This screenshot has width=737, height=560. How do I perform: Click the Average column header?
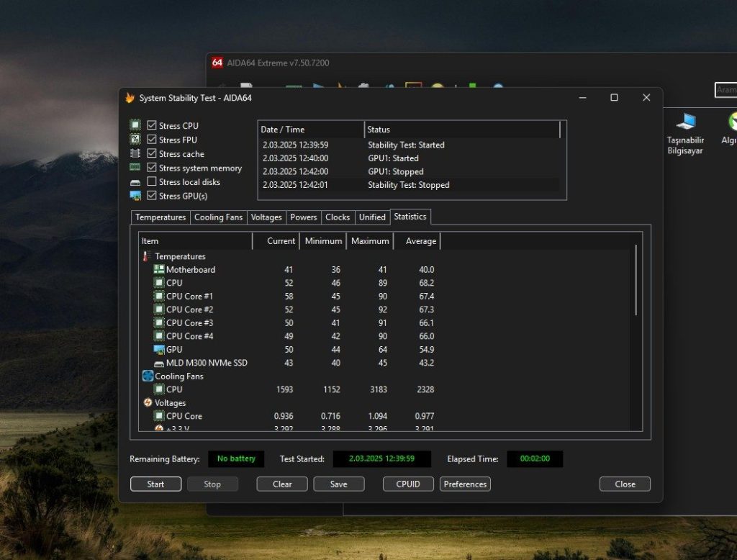coord(417,240)
